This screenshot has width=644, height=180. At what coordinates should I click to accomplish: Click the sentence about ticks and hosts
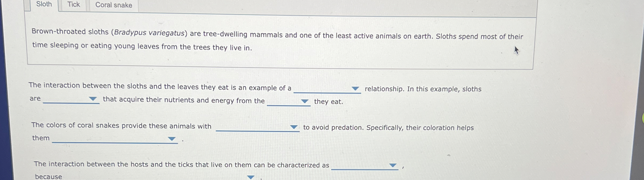pyautogui.click(x=182, y=165)
